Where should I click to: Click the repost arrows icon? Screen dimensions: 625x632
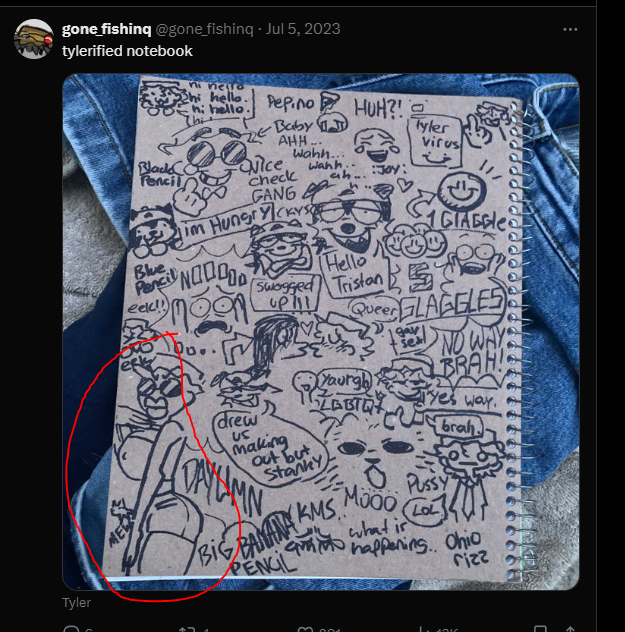click(x=187, y=629)
